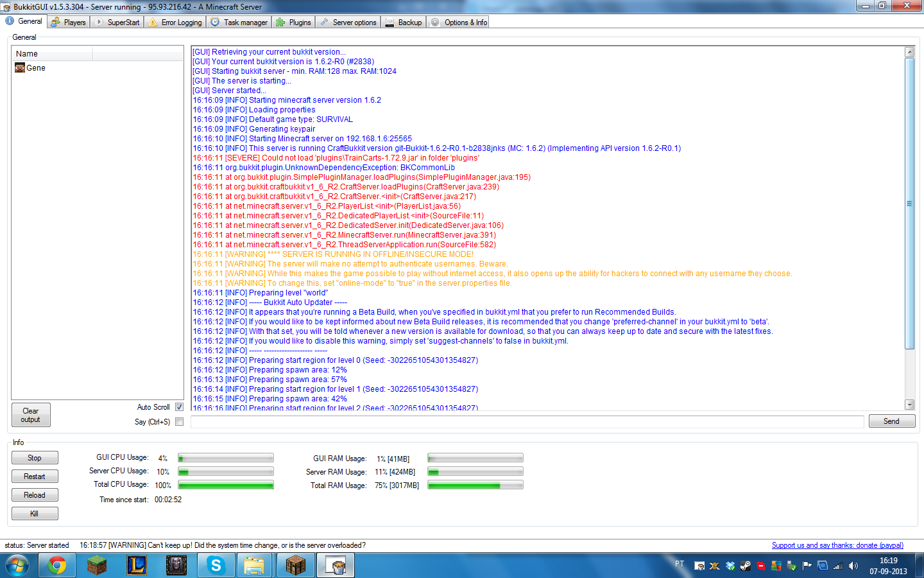
Task: Switch to the Backup tab
Action: point(403,21)
